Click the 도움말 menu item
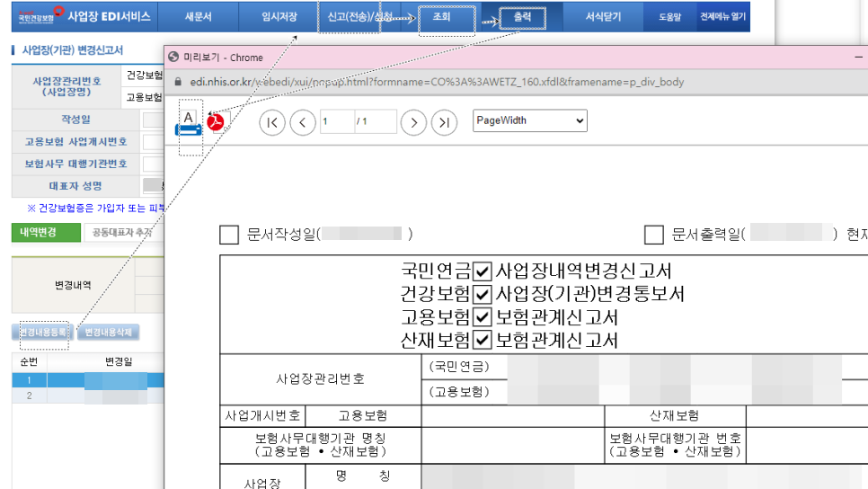The image size is (868, 489). 669,16
